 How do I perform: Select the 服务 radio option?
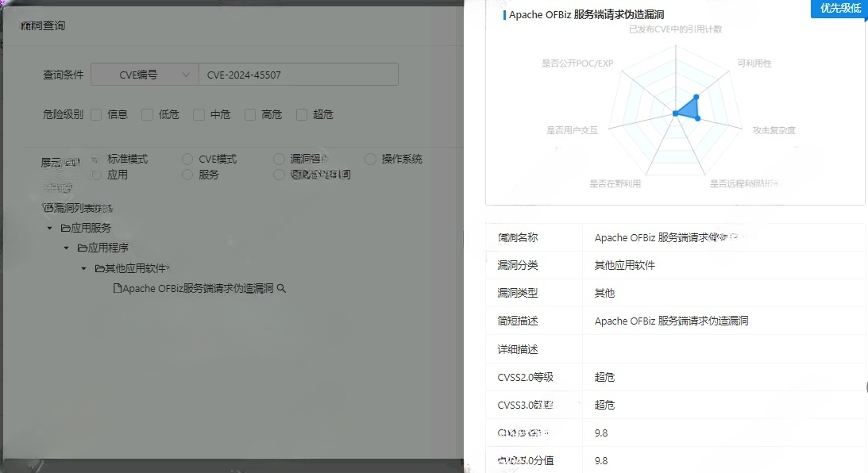pos(187,175)
